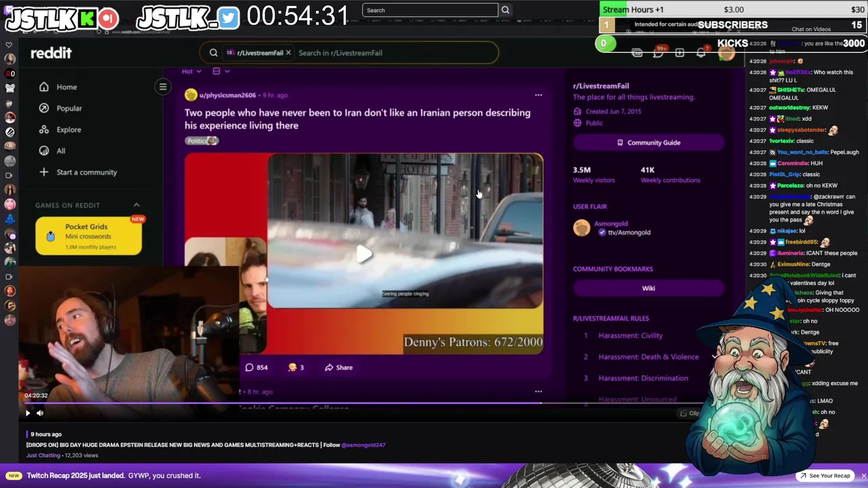Open the Wiki bookmark
Image resolution: width=868 pixels, height=488 pixels.
pyautogui.click(x=649, y=288)
